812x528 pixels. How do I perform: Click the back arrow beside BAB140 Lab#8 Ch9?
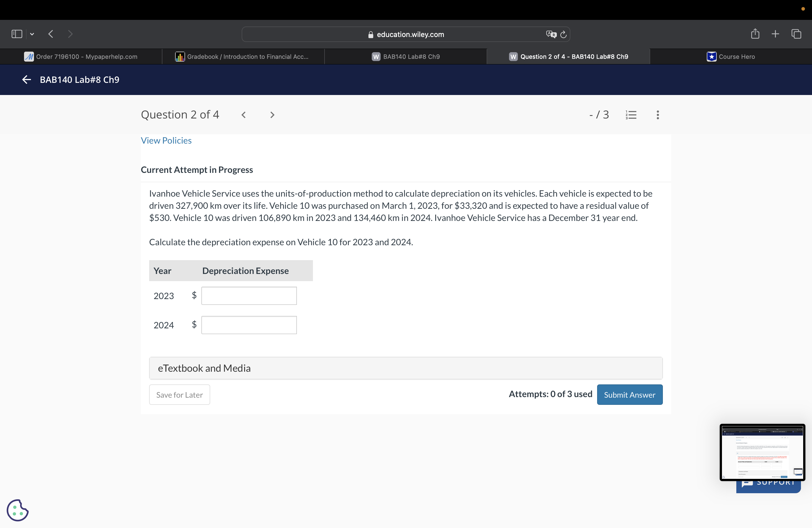pyautogui.click(x=26, y=80)
